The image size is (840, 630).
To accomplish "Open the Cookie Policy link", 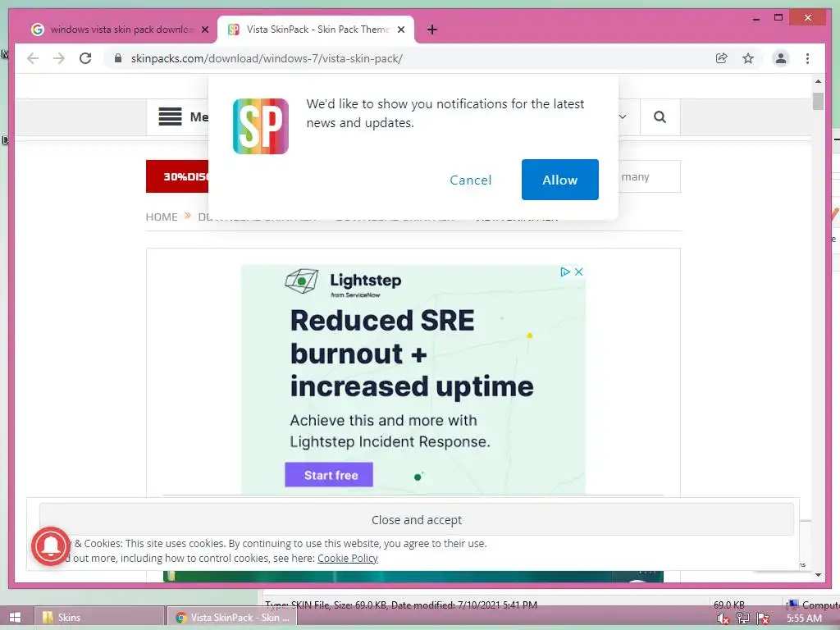I will 348,558.
